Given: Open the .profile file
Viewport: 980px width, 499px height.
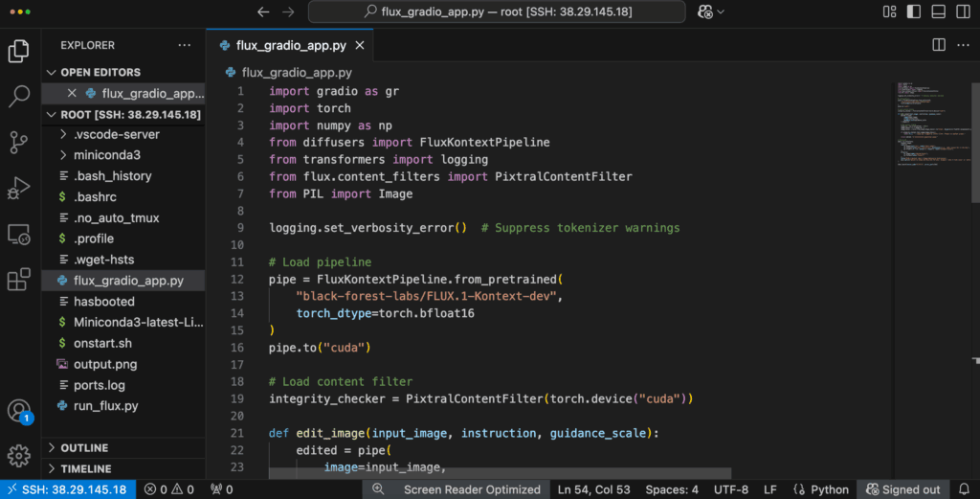Looking at the screenshot, I should [x=123, y=238].
